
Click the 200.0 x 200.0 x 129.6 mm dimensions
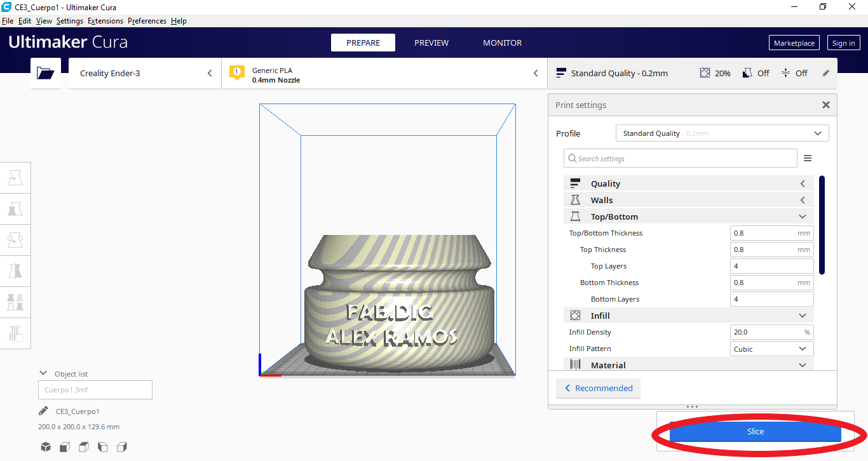pos(79,427)
